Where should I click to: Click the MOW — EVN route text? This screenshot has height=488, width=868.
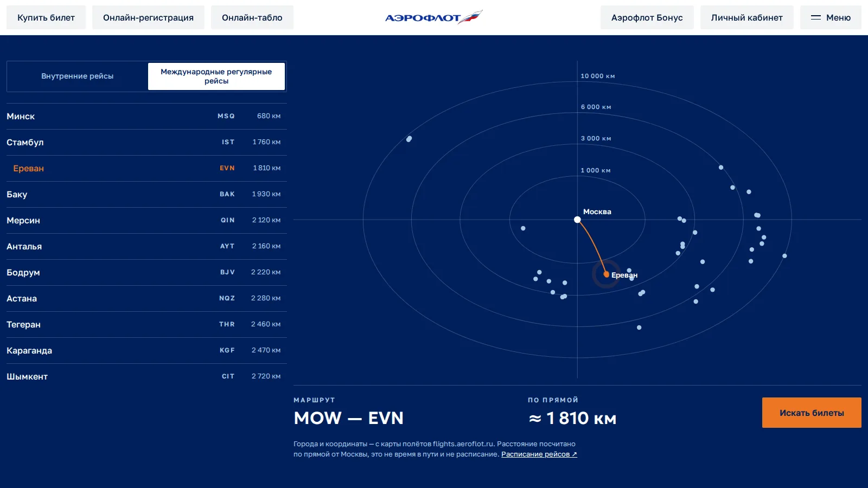[349, 418]
